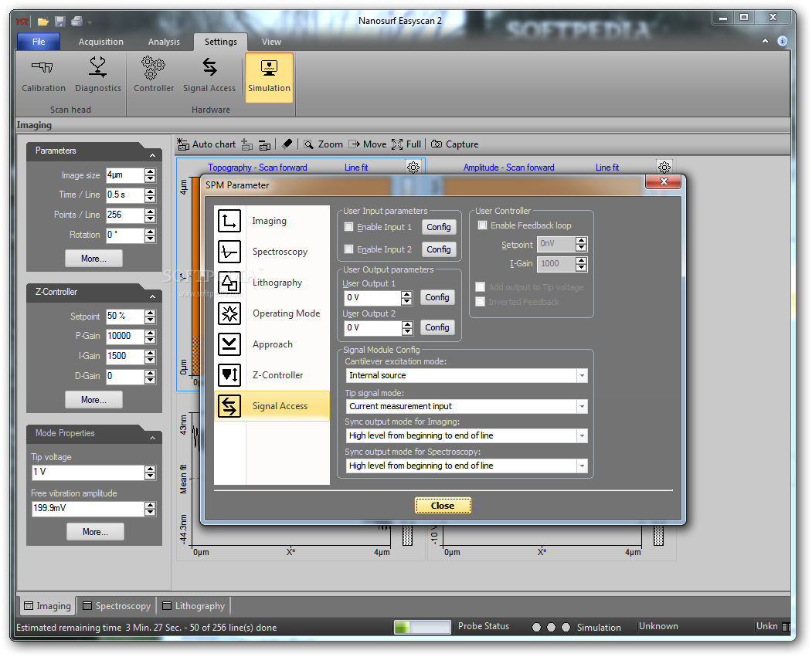This screenshot has height=657, width=812.
Task: Click Config next to Enable Input 2
Action: (x=439, y=249)
